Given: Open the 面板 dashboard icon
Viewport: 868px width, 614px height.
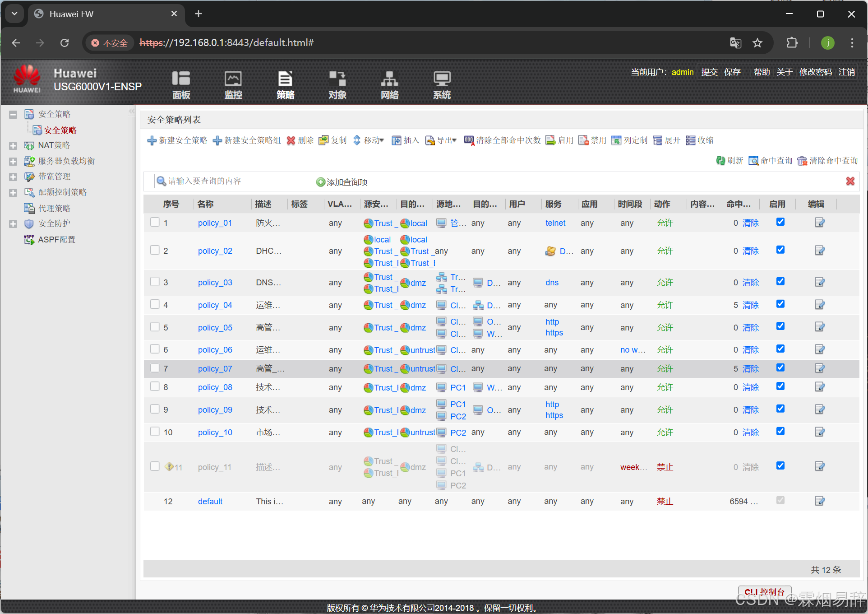Looking at the screenshot, I should point(181,79).
